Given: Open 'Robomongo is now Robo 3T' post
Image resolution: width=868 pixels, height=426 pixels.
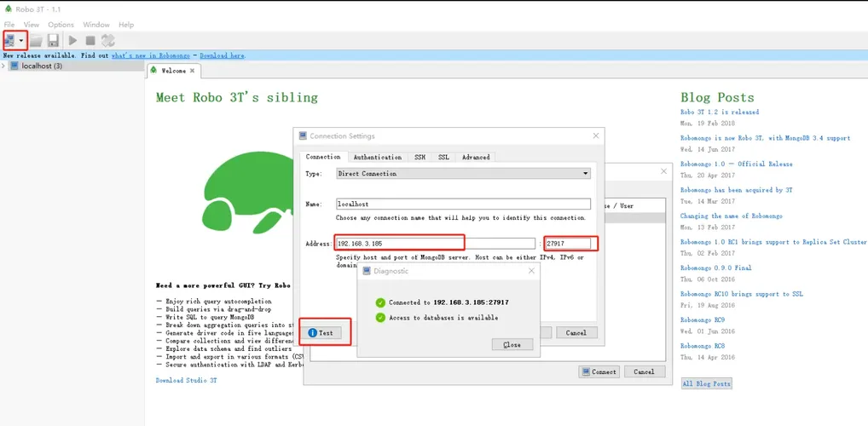Looking at the screenshot, I should pos(766,138).
